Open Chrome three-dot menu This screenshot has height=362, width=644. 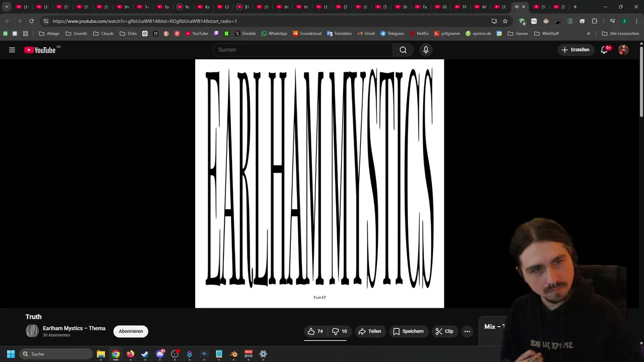[636, 21]
